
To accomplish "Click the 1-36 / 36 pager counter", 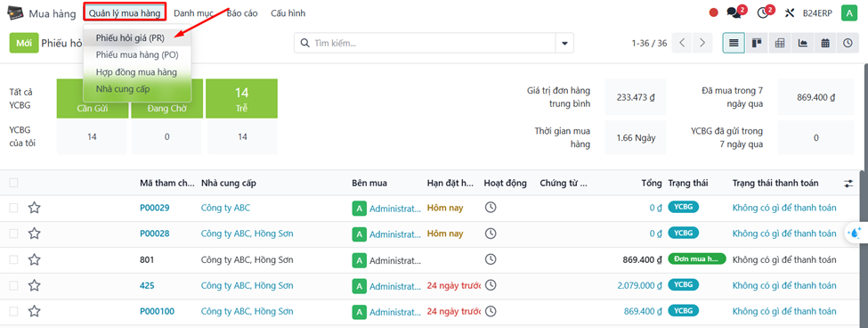I will 649,43.
